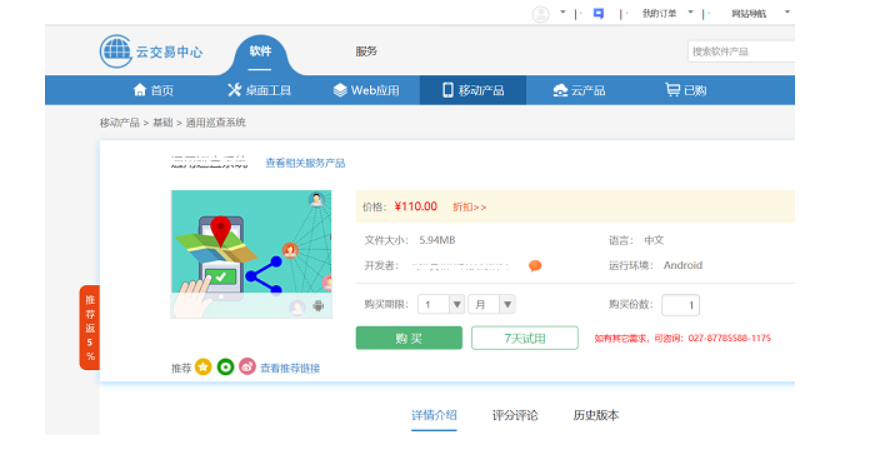Screen dimensions: 879x450
Task: Click the red Weibo share icon
Action: pos(247,367)
